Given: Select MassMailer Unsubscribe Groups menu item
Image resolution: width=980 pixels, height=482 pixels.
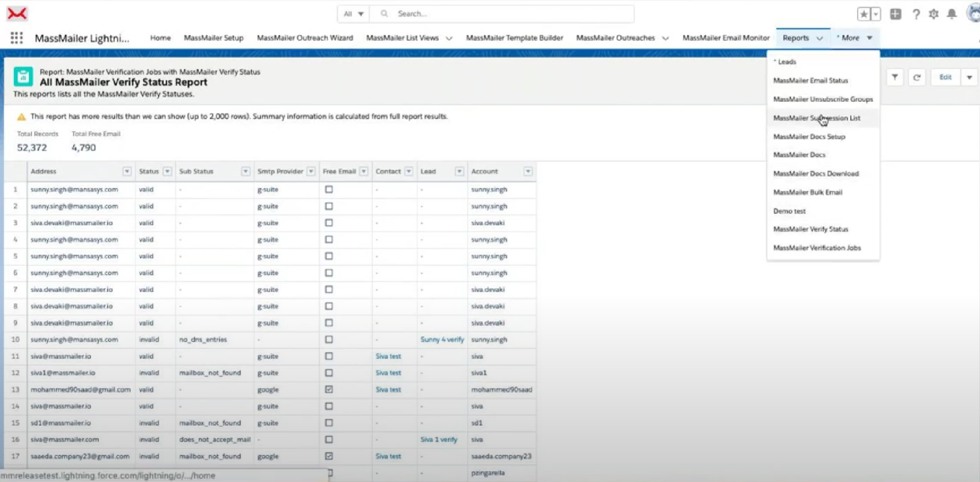Looking at the screenshot, I should click(x=823, y=99).
